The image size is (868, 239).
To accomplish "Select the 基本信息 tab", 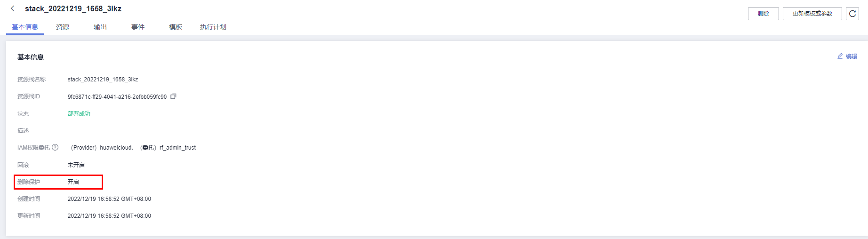I will [25, 27].
